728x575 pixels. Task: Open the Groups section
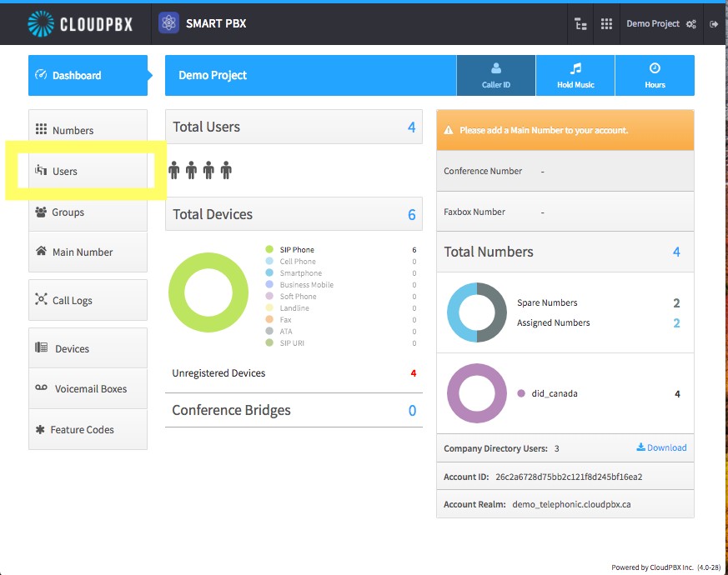coord(88,212)
